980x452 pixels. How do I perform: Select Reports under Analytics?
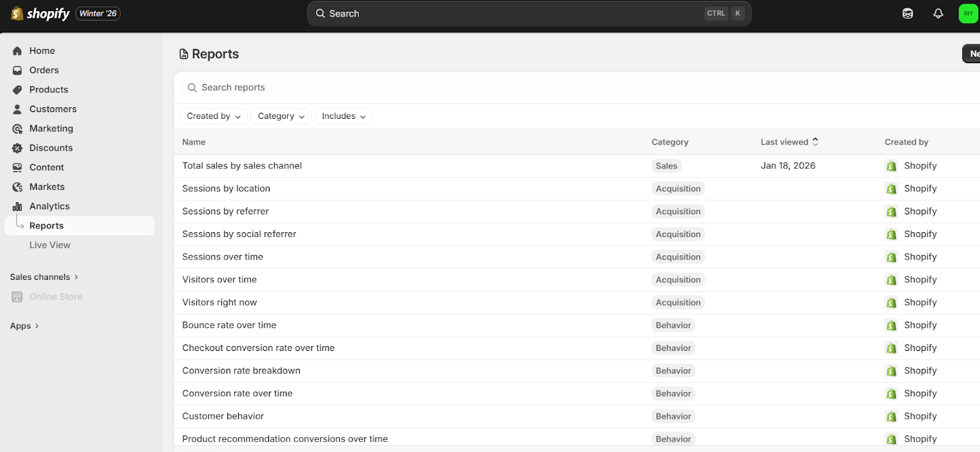(80, 225)
